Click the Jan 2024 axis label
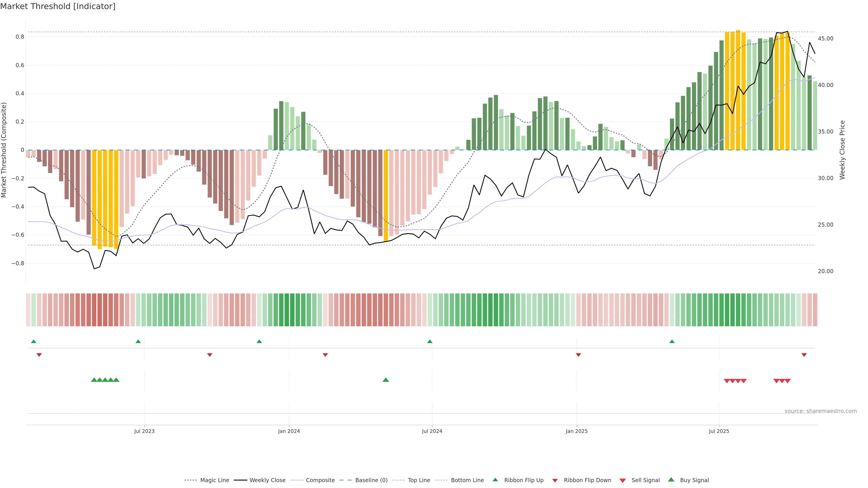868x488 pixels. [x=289, y=431]
